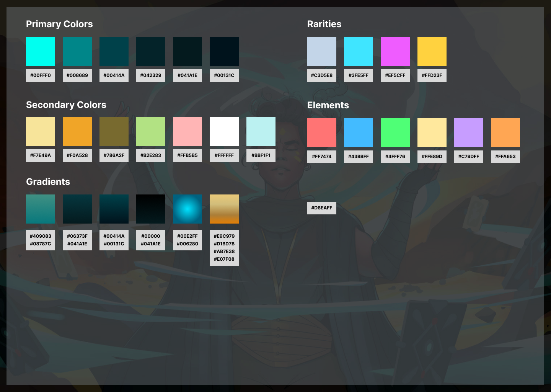This screenshot has width=551, height=392.
Task: Pick the light green #B2E283 swatch
Action: [151, 131]
